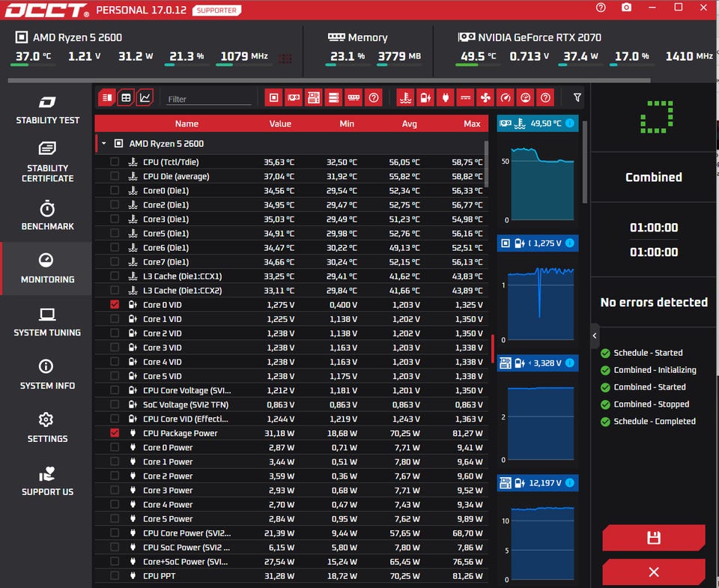Toggle the usage load gauge filter
Viewport: 719px width, 588px height.
[x=526, y=97]
